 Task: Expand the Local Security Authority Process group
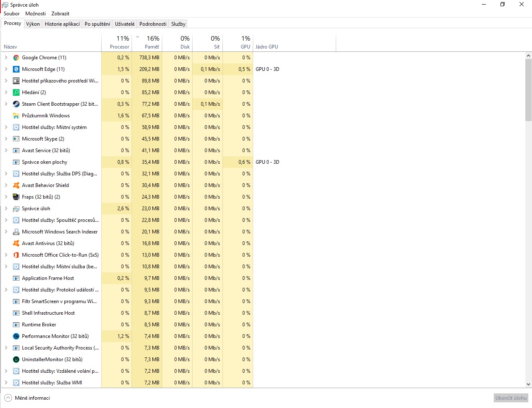[6, 348]
